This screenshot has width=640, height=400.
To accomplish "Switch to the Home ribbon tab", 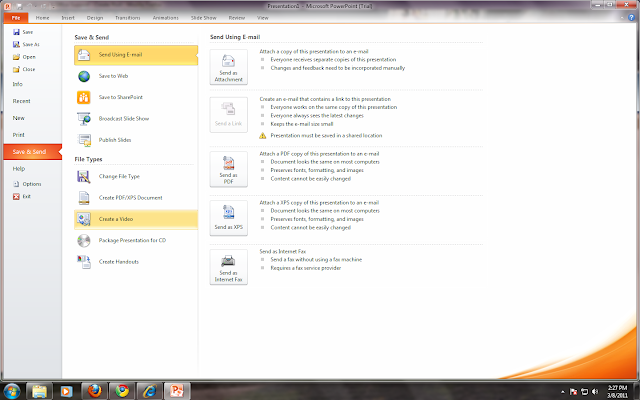I will tap(42, 18).
